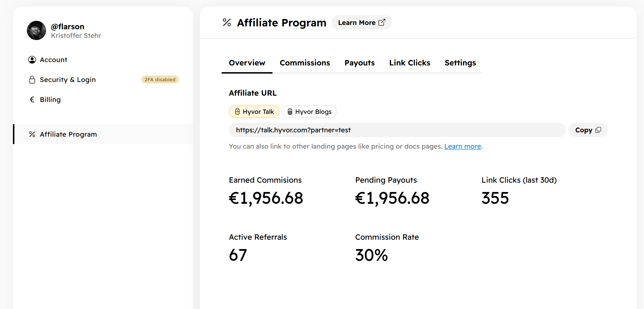Click the affiliate URL field

(x=397, y=130)
